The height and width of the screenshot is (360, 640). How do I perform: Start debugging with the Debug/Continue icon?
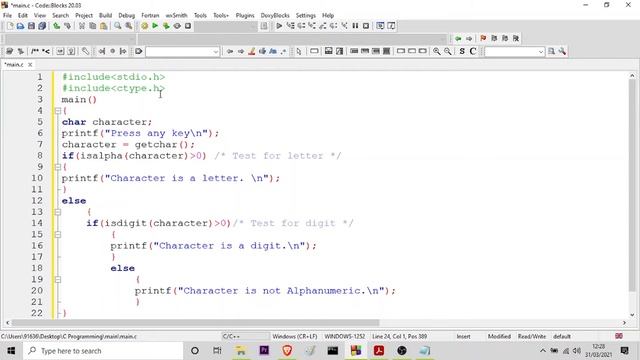coord(279,26)
